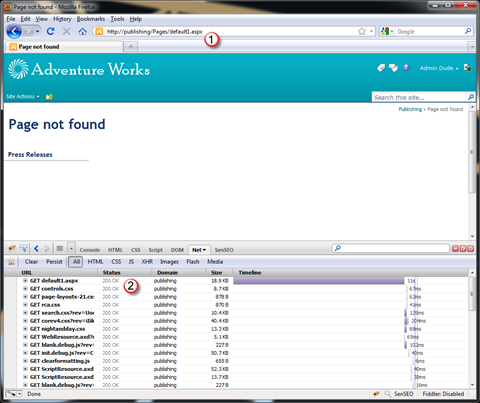Image resolution: width=480 pixels, height=403 pixels.
Task: Open the Site Actions dropdown menu
Action: click(23, 97)
